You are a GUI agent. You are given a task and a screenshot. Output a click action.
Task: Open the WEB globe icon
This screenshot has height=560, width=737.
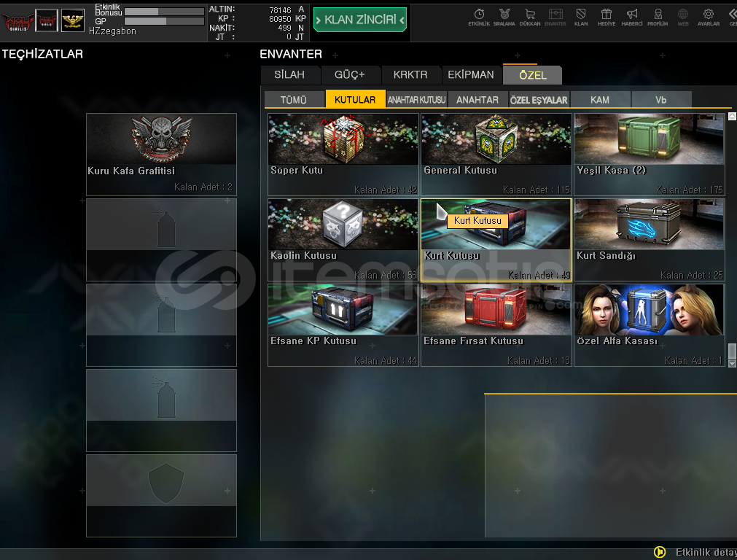pos(683,17)
